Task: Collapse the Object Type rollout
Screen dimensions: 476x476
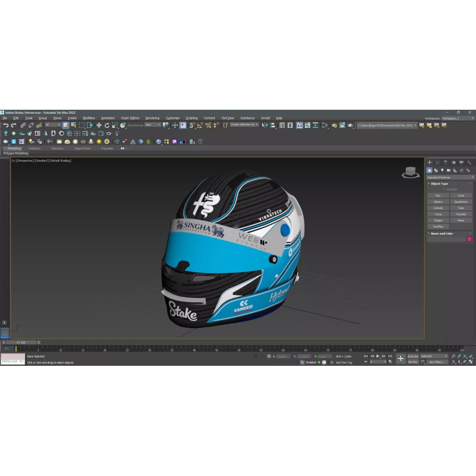Action: pyautogui.click(x=429, y=184)
